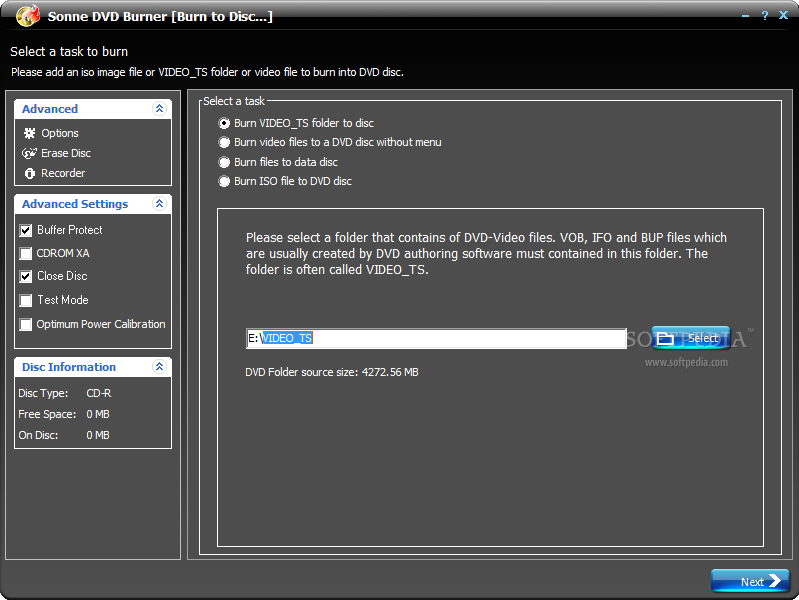Open Options via the gear icon
Screen dimensions: 799x600
coord(30,134)
